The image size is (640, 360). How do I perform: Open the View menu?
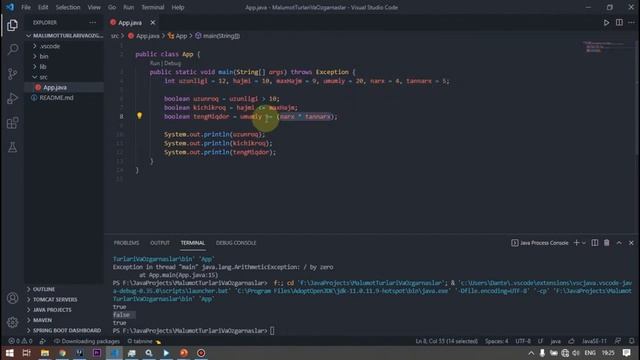(x=94, y=7)
